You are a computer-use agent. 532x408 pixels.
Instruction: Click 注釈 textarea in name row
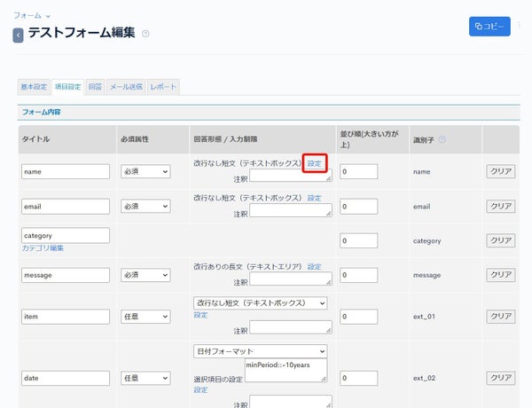[291, 175]
